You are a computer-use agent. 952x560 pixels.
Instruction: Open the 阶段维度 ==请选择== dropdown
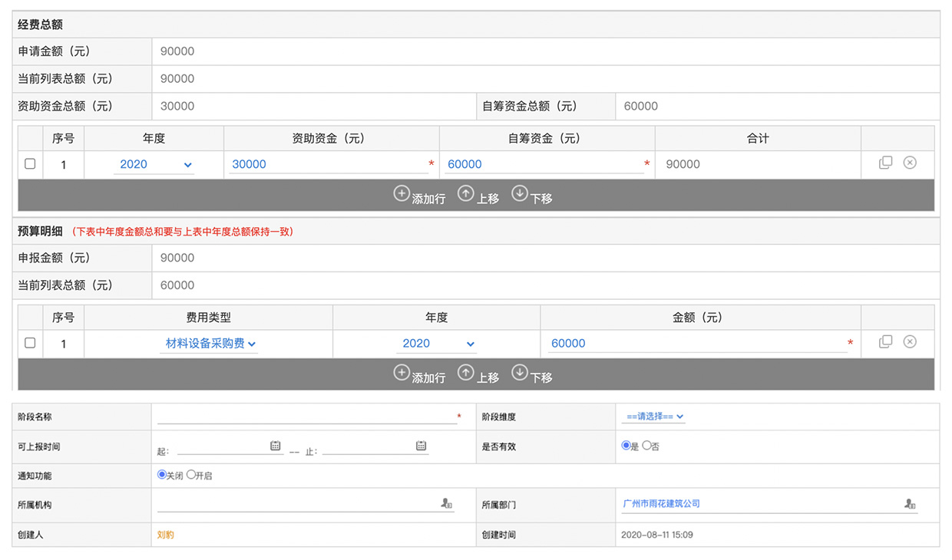tap(653, 417)
